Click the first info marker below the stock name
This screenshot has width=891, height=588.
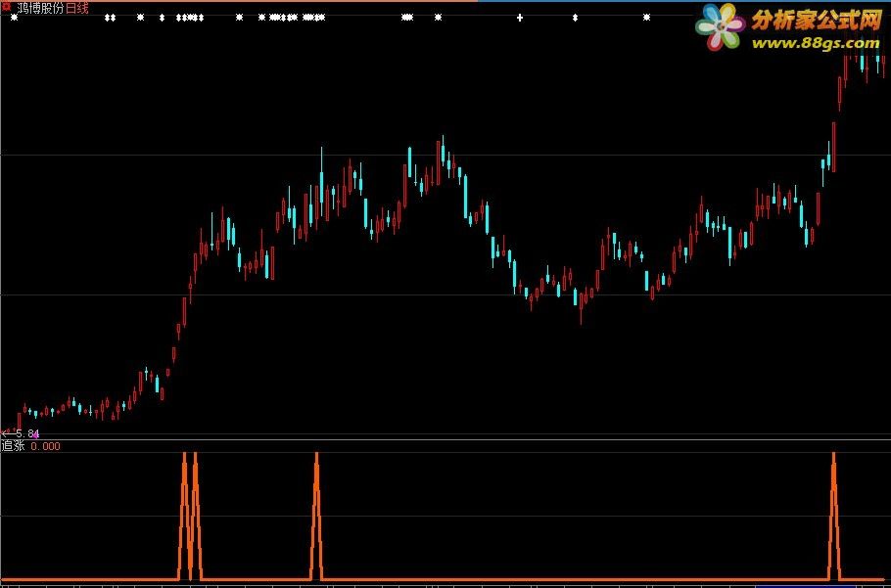tap(15, 18)
